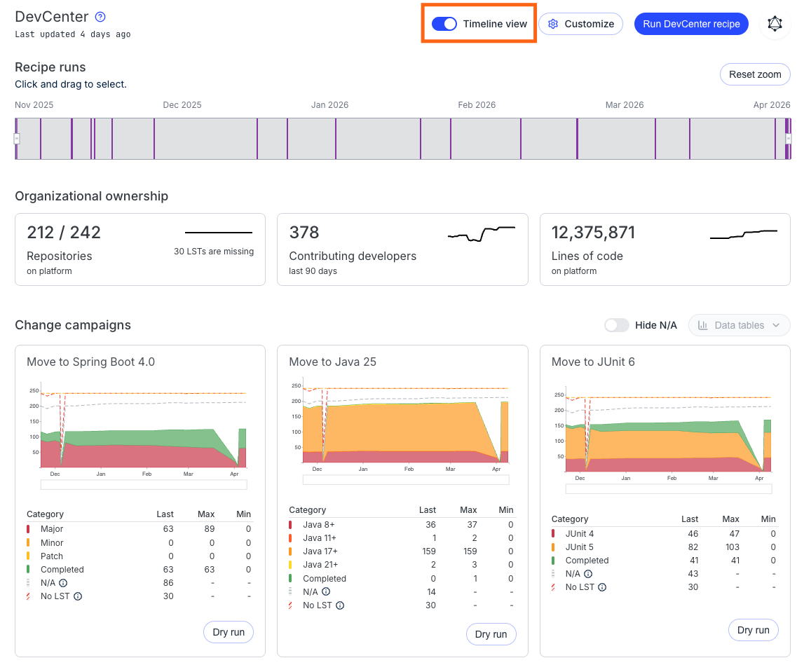Click the left handle of the Recipe runs timeline
The height and width of the screenshot is (672, 804).
[17, 139]
